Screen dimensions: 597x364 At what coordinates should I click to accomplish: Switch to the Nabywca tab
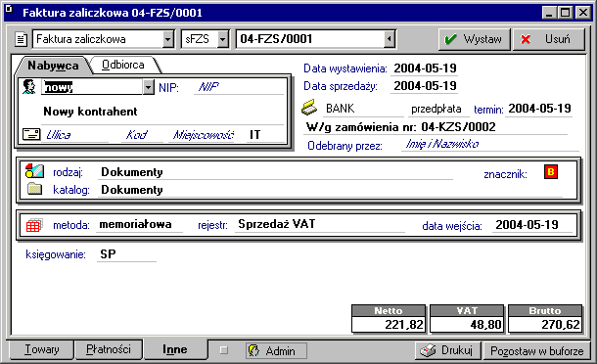pos(53,66)
